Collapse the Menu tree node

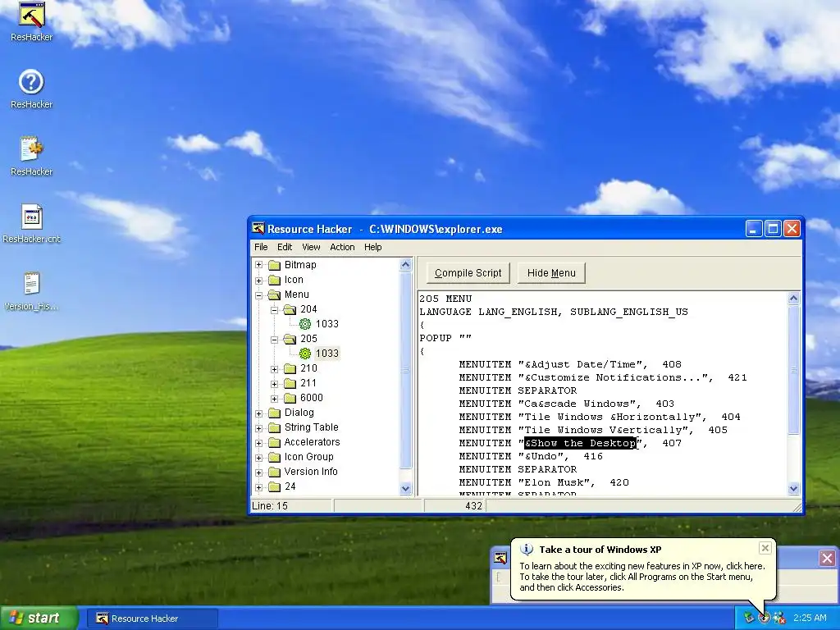pos(258,294)
